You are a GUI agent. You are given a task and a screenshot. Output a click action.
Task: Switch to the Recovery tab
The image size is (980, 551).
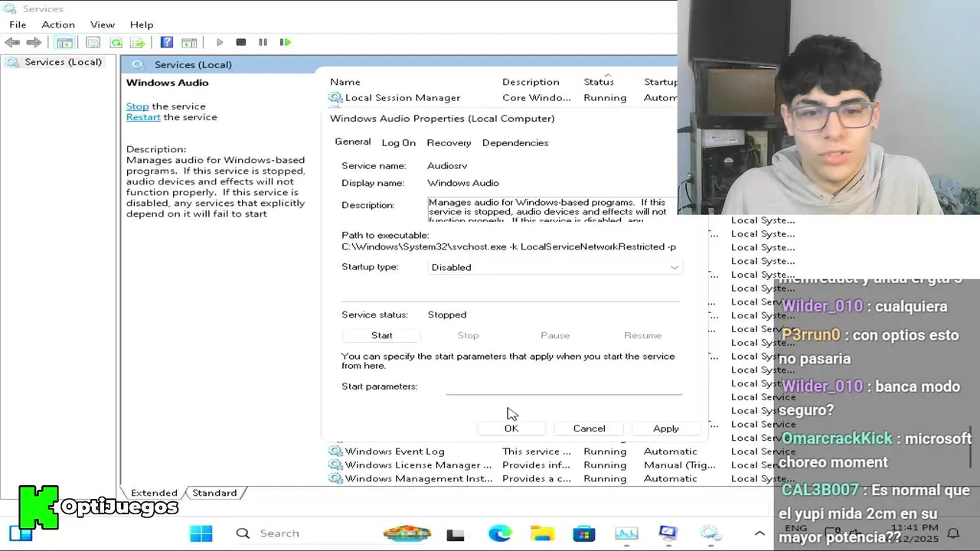click(x=449, y=142)
